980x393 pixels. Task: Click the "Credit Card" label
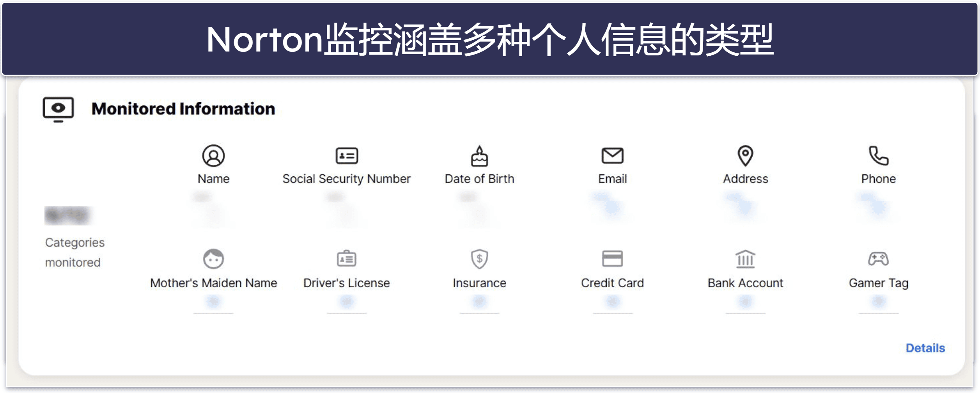pos(612,283)
